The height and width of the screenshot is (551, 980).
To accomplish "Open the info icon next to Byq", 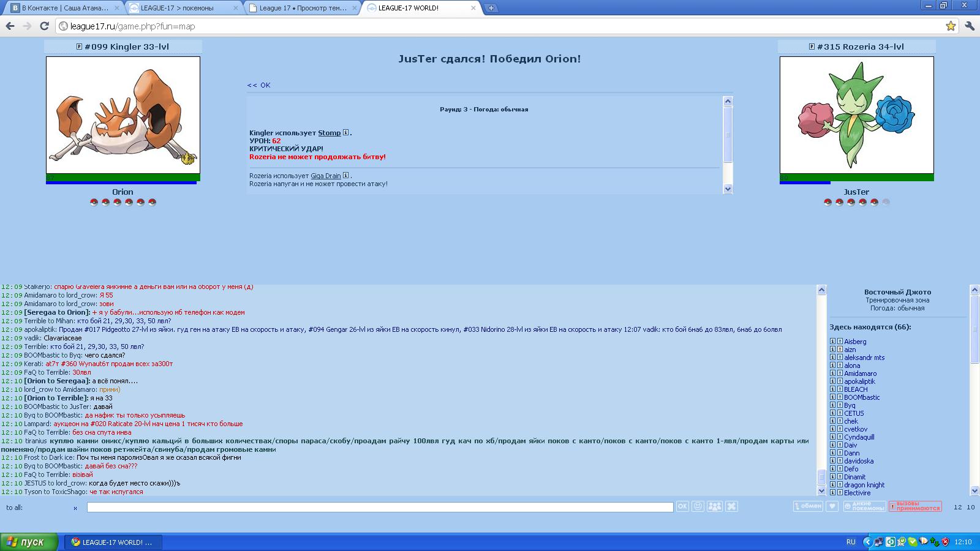I will (832, 405).
